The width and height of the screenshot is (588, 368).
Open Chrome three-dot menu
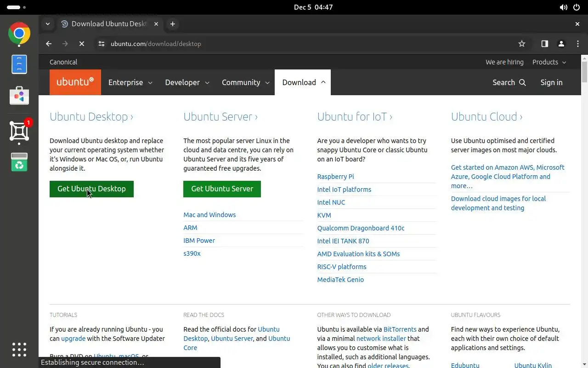click(x=577, y=44)
